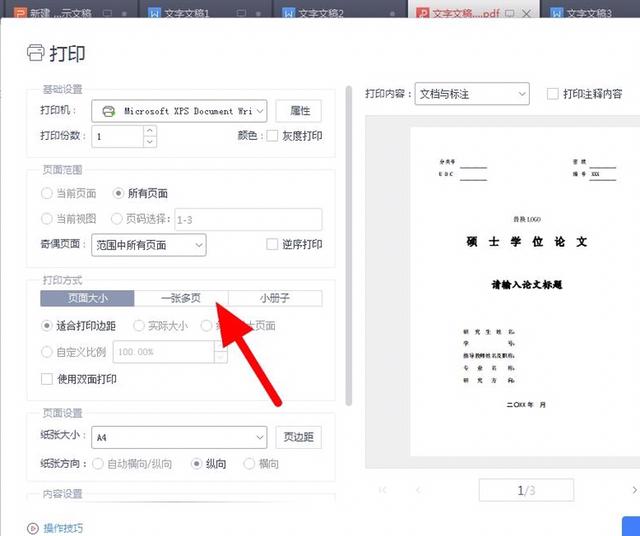Open the 纸张大小 A4 dropdown
This screenshot has height=536, width=640.
(x=179, y=437)
